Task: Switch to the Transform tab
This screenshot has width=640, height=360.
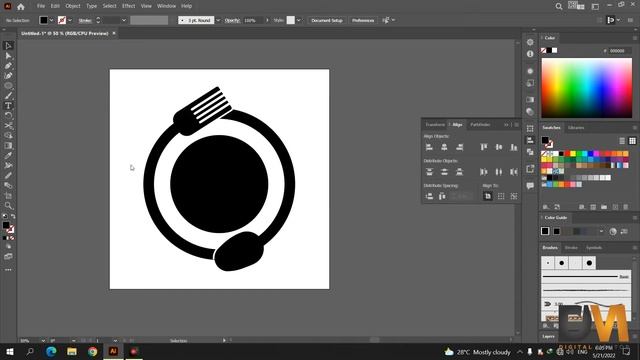Action: pyautogui.click(x=435, y=124)
